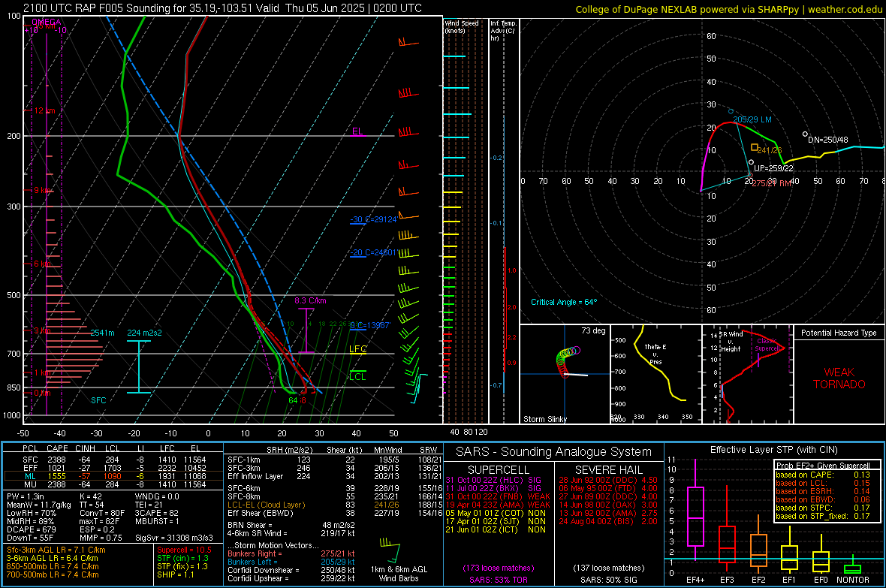Select the 28 Jun 92 00Z (DDC) hail analogue
This screenshot has width=886, height=588.
click(608, 480)
